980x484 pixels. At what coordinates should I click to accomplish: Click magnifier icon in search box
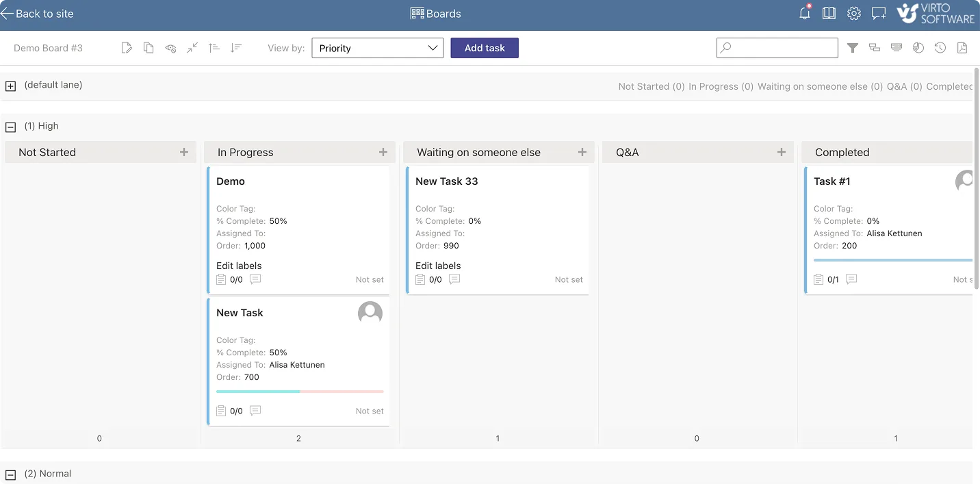[x=726, y=48]
